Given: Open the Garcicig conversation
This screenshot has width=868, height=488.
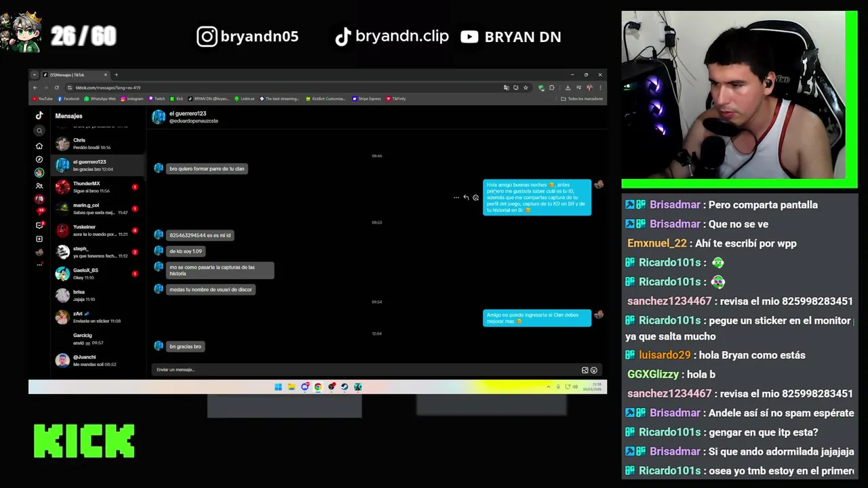Looking at the screenshot, I should click(x=98, y=339).
